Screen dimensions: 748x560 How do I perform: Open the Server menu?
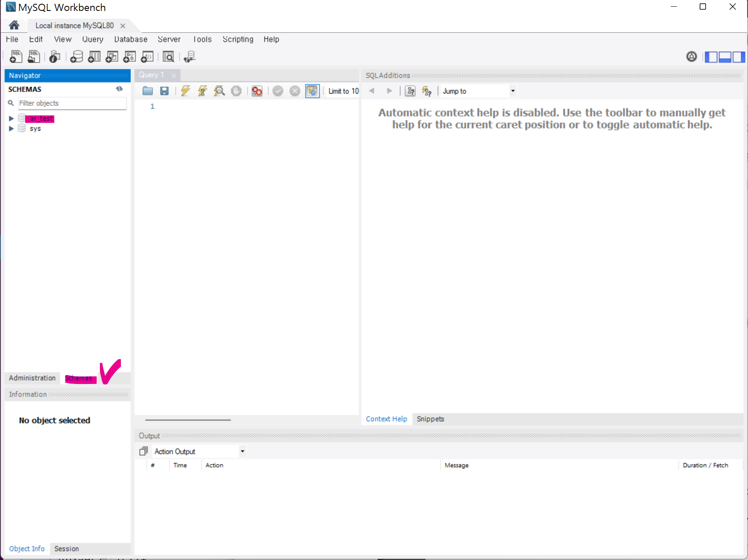coord(169,39)
